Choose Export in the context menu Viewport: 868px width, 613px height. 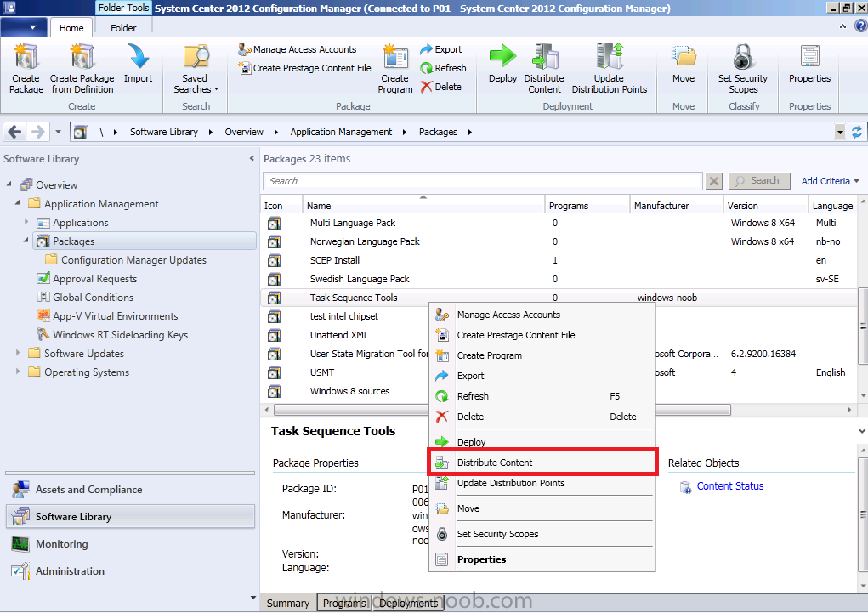point(542,376)
